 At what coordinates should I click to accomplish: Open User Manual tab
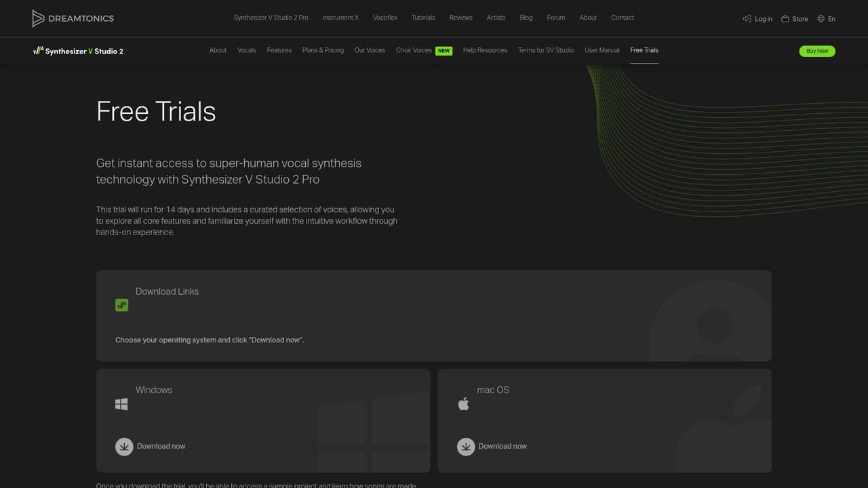pos(602,50)
